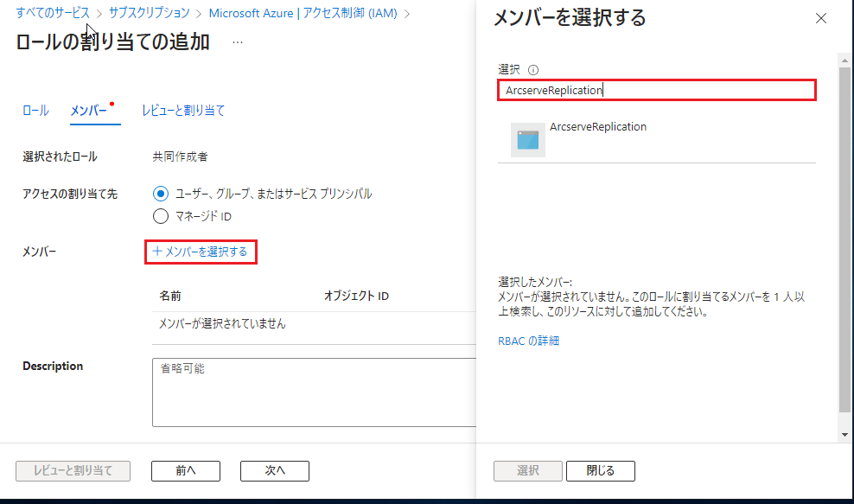854x504 pixels.
Task: Open Microsoft Azure | アクセス制御 (IAM) breadcrumb
Action: (x=303, y=12)
